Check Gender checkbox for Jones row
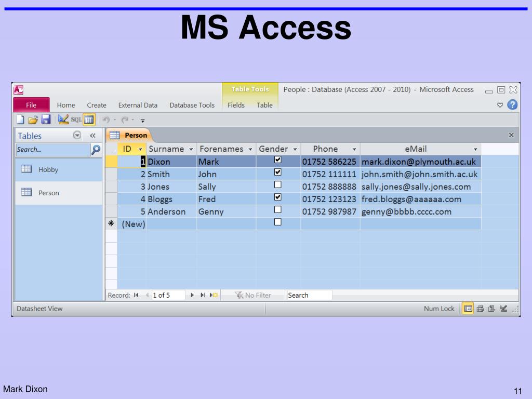 (278, 184)
